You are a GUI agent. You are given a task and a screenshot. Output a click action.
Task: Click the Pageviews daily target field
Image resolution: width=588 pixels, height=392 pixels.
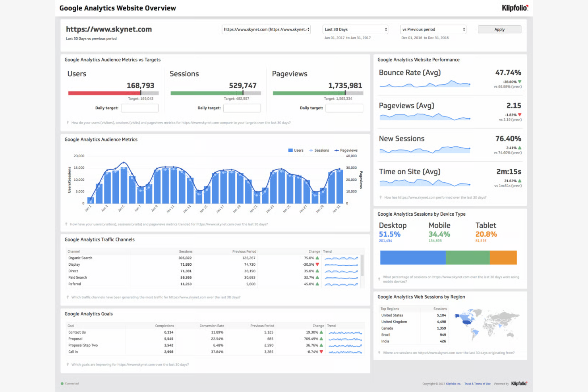coord(344,108)
